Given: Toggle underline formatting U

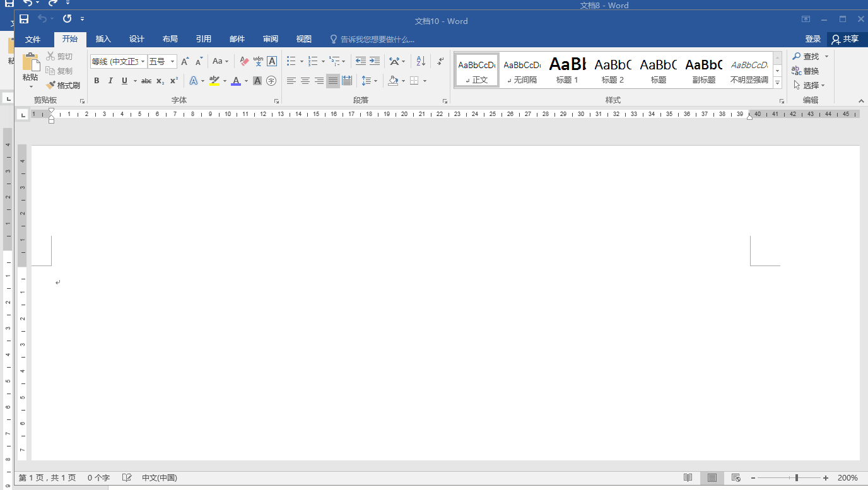Looking at the screenshot, I should pyautogui.click(x=125, y=81).
